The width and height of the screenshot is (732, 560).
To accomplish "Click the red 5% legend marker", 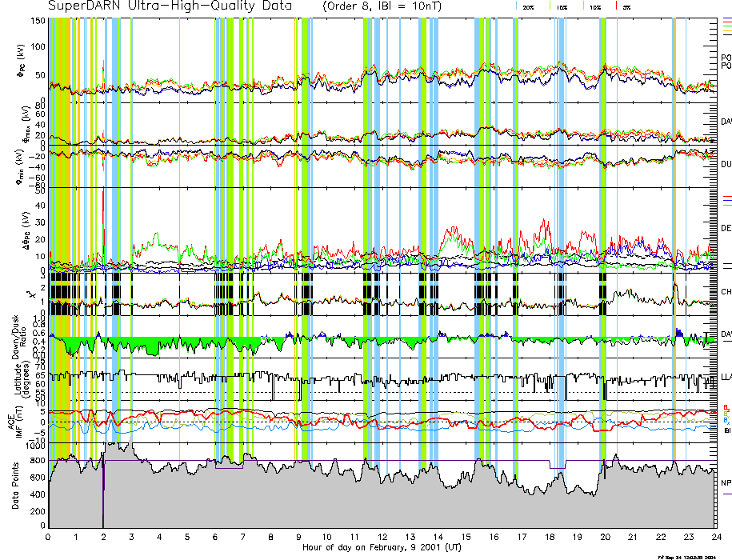I will 616,6.
